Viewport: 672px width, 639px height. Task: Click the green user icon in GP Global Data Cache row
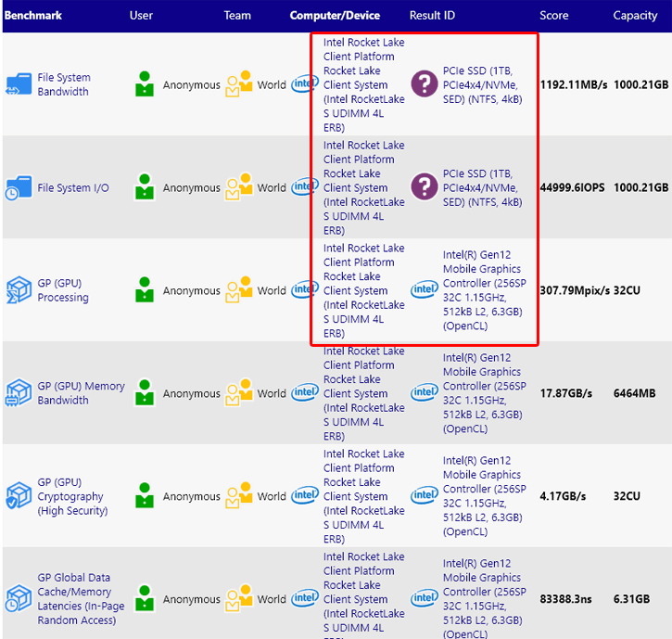(145, 598)
